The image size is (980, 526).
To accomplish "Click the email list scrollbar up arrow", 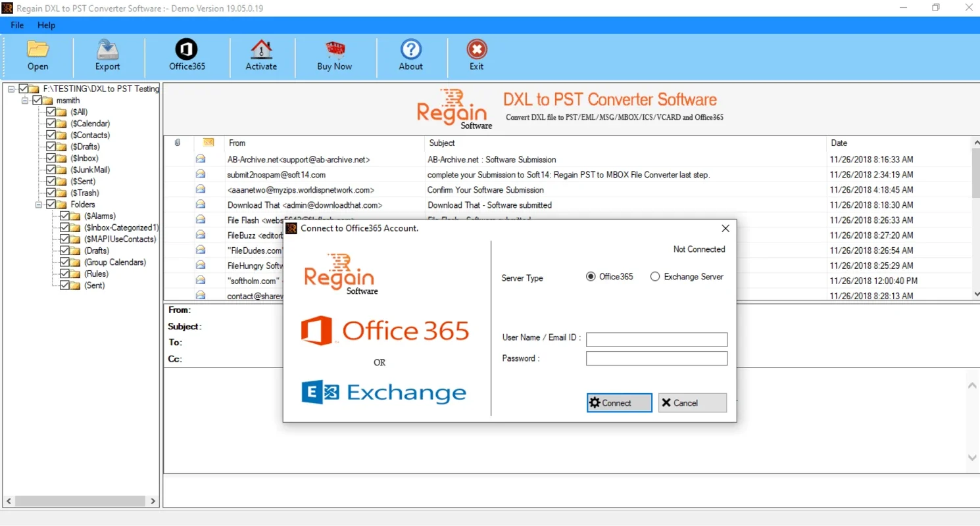I will (x=975, y=143).
